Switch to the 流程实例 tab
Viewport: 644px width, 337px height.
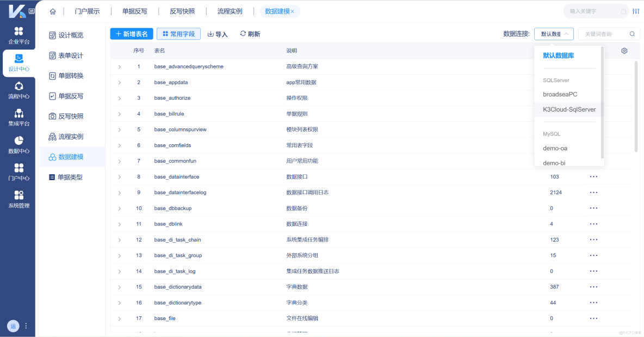(x=230, y=10)
